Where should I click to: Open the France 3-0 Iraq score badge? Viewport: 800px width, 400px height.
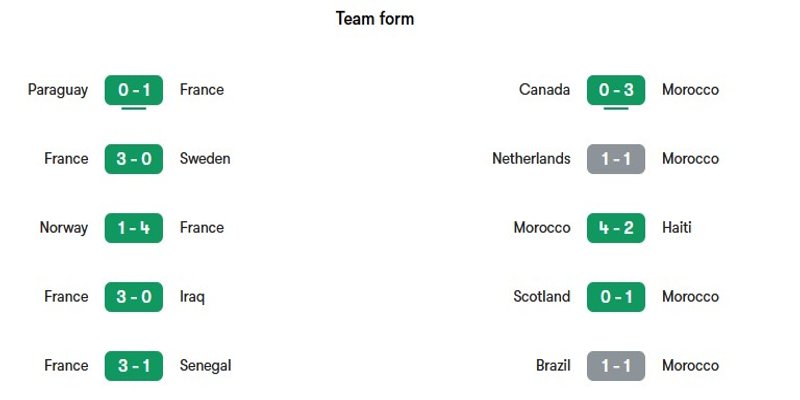(x=134, y=296)
